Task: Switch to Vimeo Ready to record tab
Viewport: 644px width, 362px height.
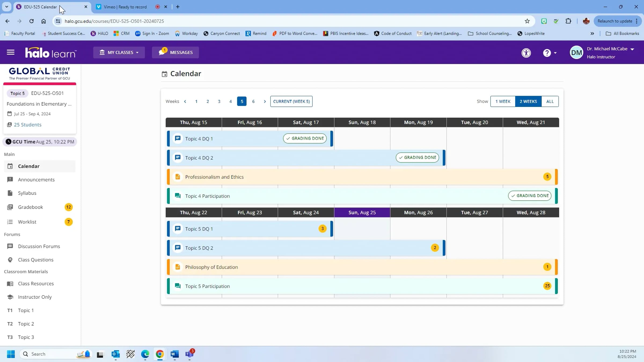Action: coord(125,7)
